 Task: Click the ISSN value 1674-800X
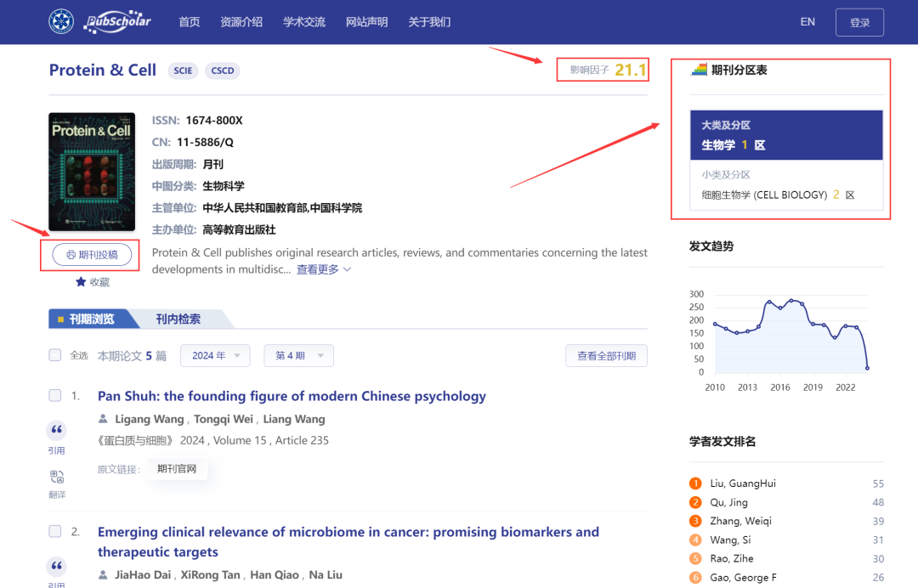(x=213, y=121)
